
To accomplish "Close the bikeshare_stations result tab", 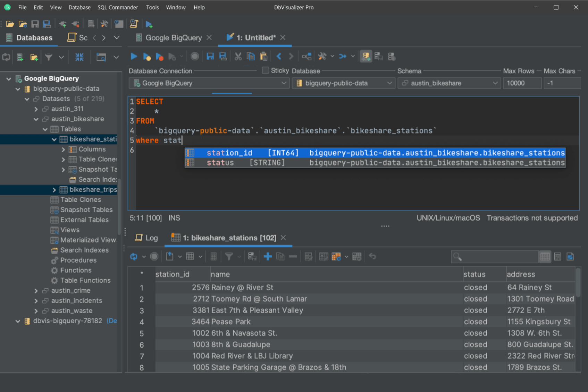I will tap(283, 238).
